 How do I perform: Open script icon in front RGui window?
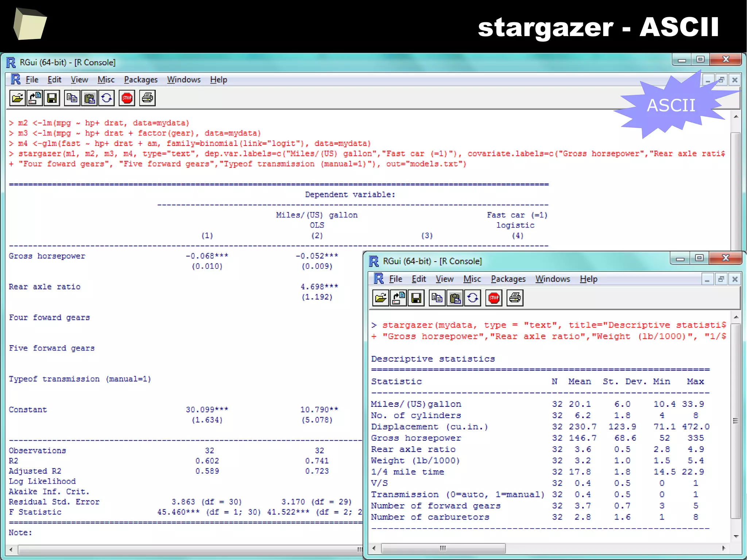380,298
